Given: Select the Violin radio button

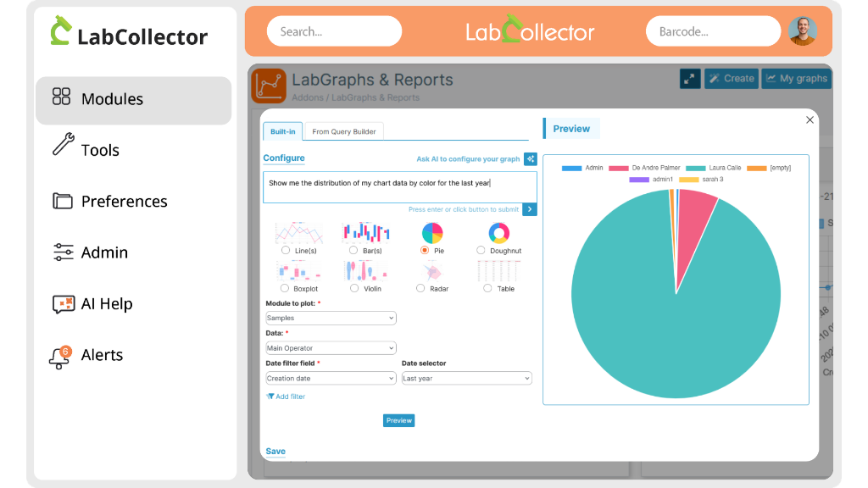Looking at the screenshot, I should [x=354, y=288].
